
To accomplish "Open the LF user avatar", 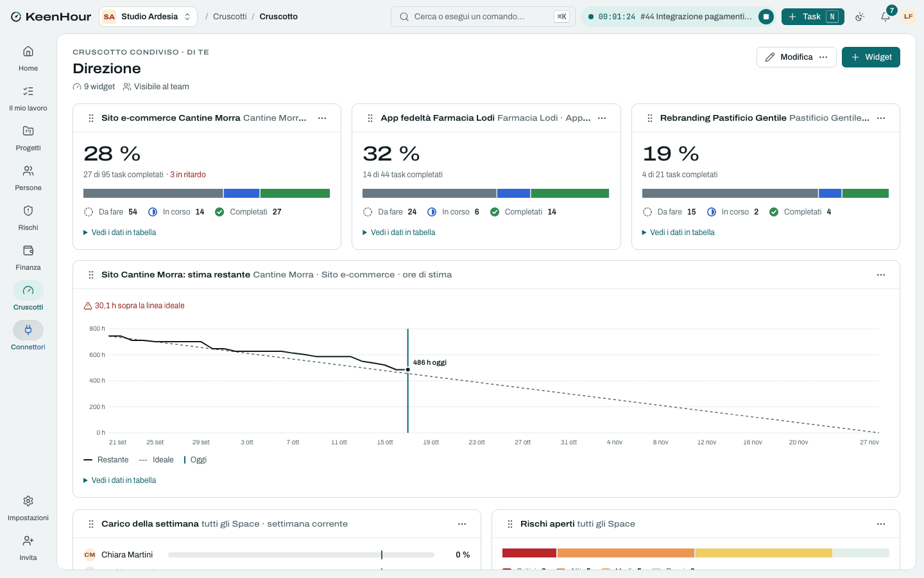I will click(908, 17).
